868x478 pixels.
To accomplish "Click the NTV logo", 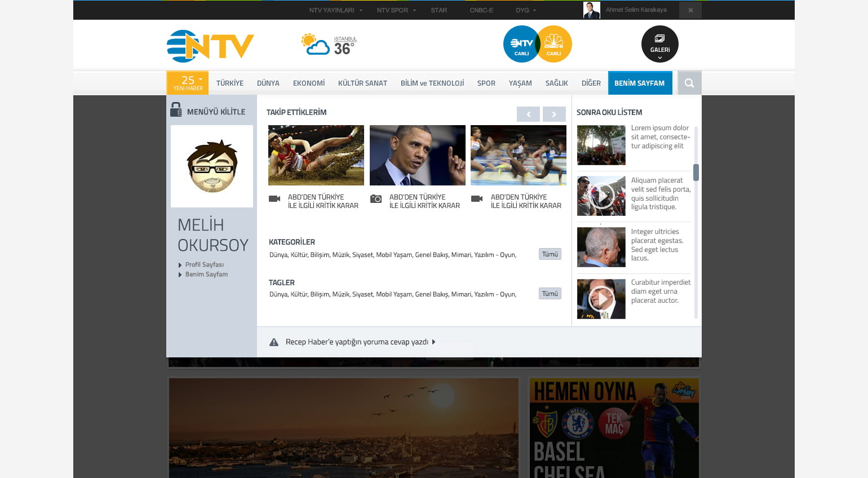I will click(x=210, y=46).
